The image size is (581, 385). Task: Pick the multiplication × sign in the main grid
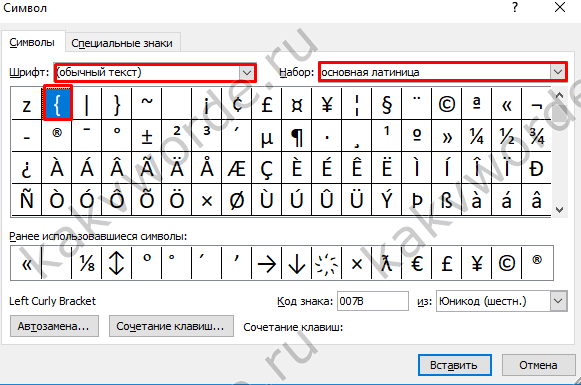207,199
